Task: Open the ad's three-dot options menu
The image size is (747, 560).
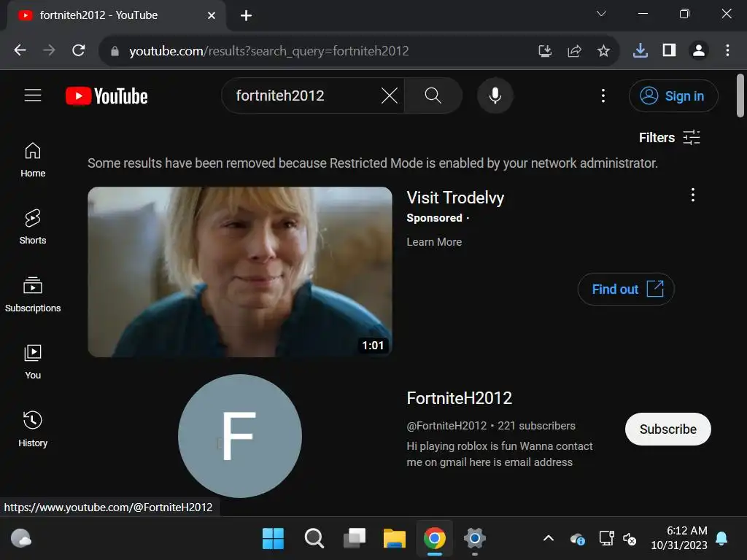Action: coord(693,195)
